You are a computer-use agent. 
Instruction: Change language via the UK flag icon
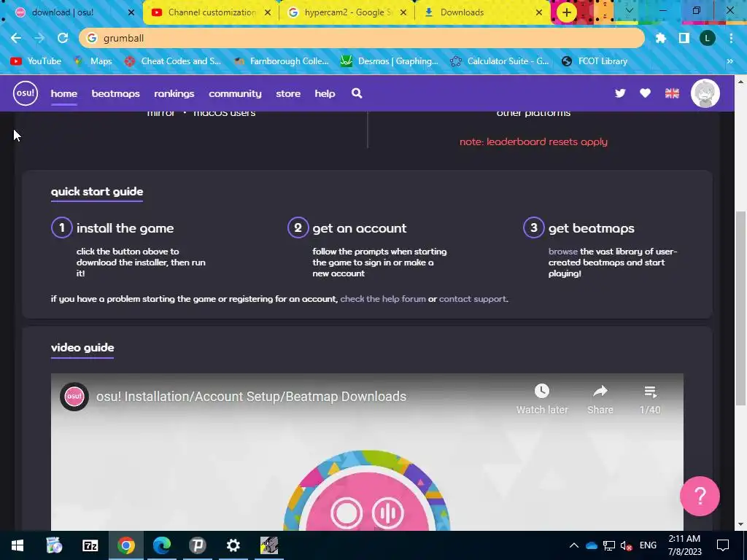[x=672, y=93]
